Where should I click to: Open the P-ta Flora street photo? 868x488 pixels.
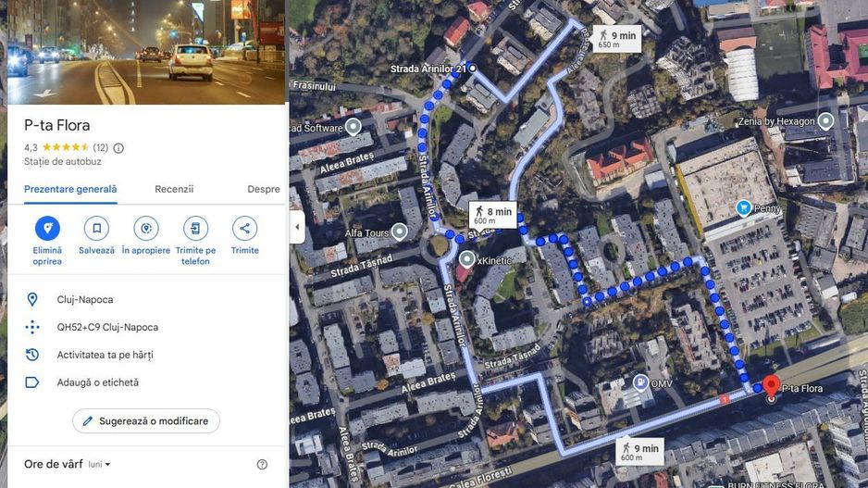tap(146, 52)
